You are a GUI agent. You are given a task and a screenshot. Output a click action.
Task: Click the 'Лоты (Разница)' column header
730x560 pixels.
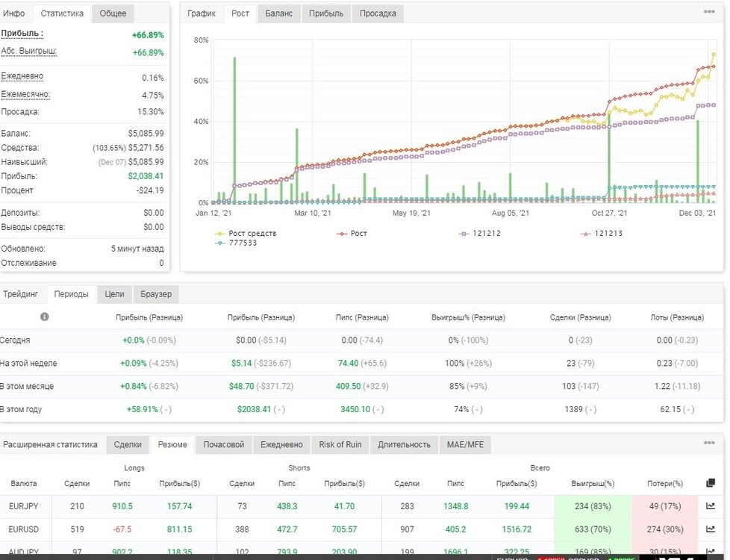click(677, 317)
